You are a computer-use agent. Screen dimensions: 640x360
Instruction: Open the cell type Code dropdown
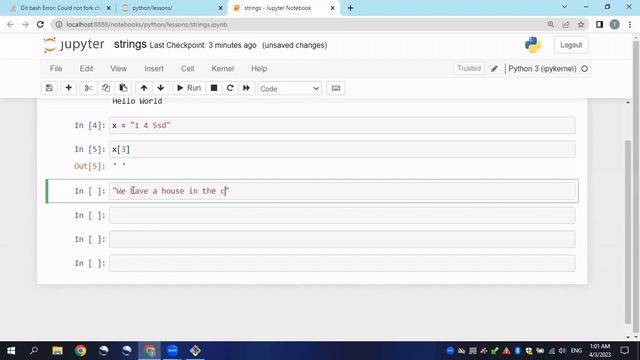pos(289,89)
